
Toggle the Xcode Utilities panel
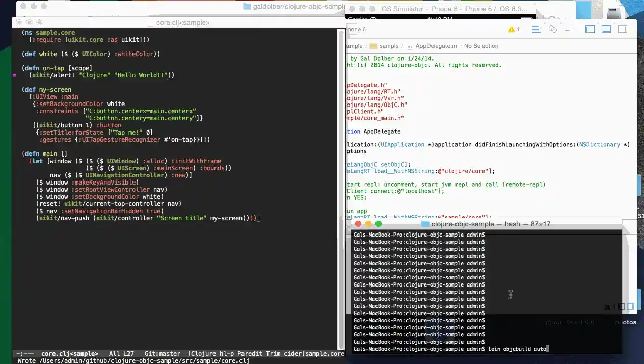pos(623,29)
